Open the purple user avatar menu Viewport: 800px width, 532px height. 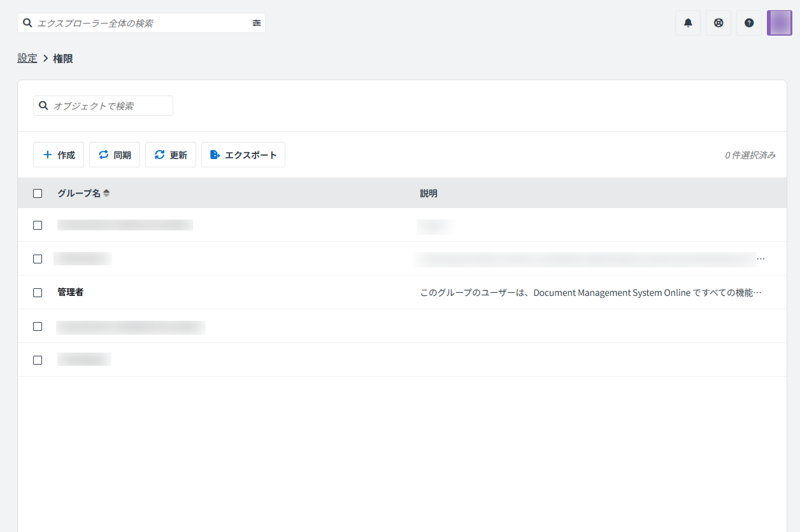coord(779,23)
